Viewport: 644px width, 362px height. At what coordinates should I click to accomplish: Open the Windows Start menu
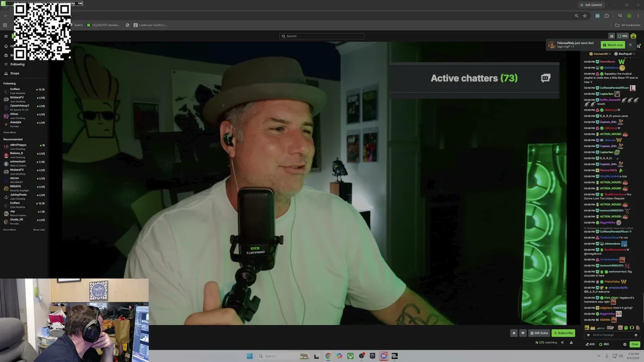[250, 356]
